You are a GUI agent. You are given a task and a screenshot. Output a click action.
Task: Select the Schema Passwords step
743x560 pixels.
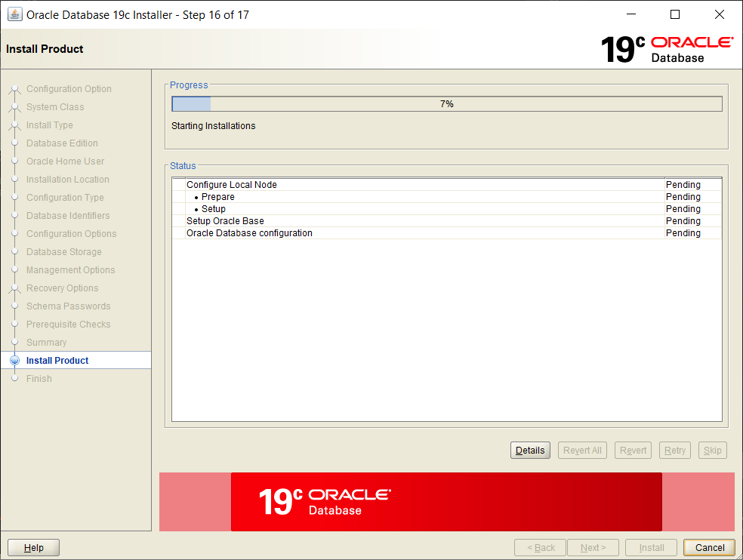(x=68, y=306)
